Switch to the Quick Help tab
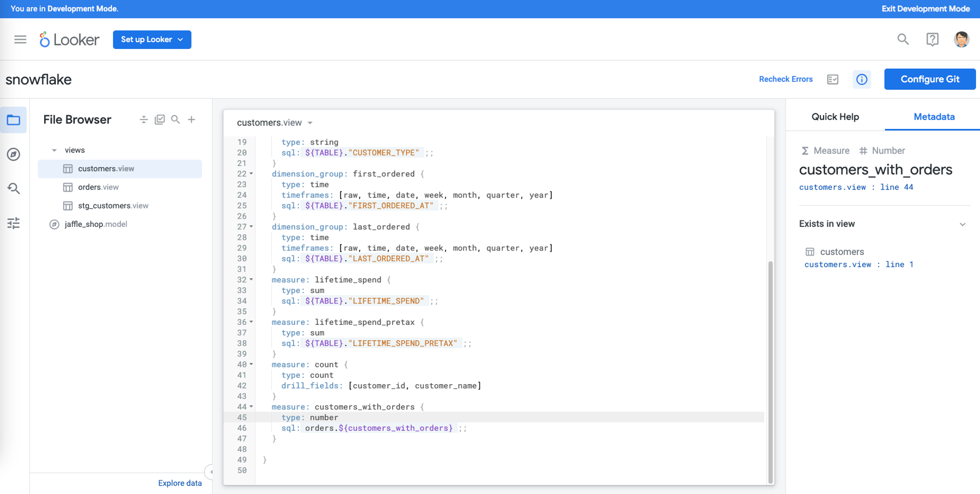This screenshot has width=980, height=494. click(x=835, y=117)
